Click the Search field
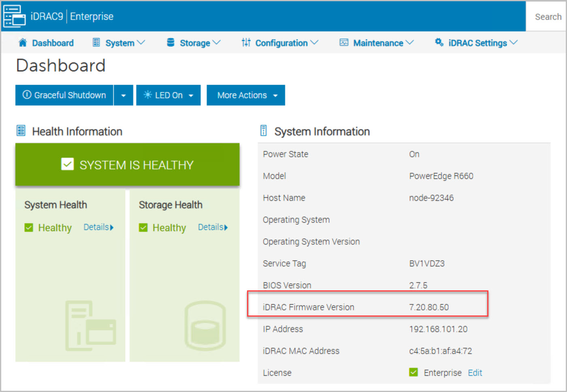 click(x=548, y=17)
